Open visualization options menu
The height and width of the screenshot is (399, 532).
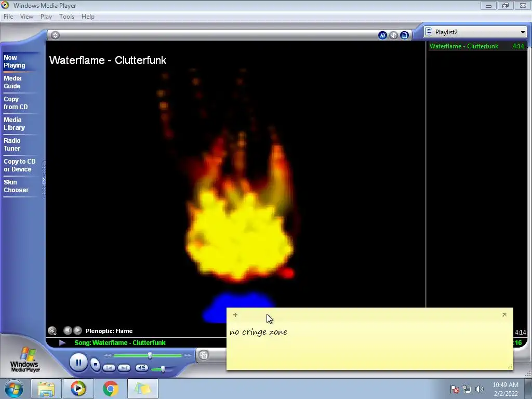(52, 330)
